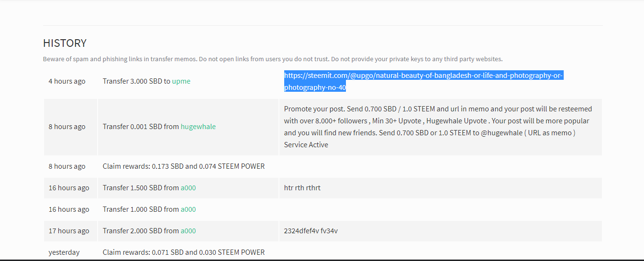The width and height of the screenshot is (644, 261).
Task: Click the "Transfer 3.000 SBD to" text
Action: tap(136, 81)
